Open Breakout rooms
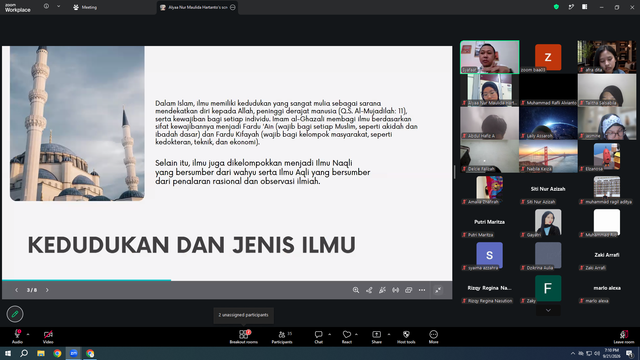This screenshot has width=640, height=360. 244,337
